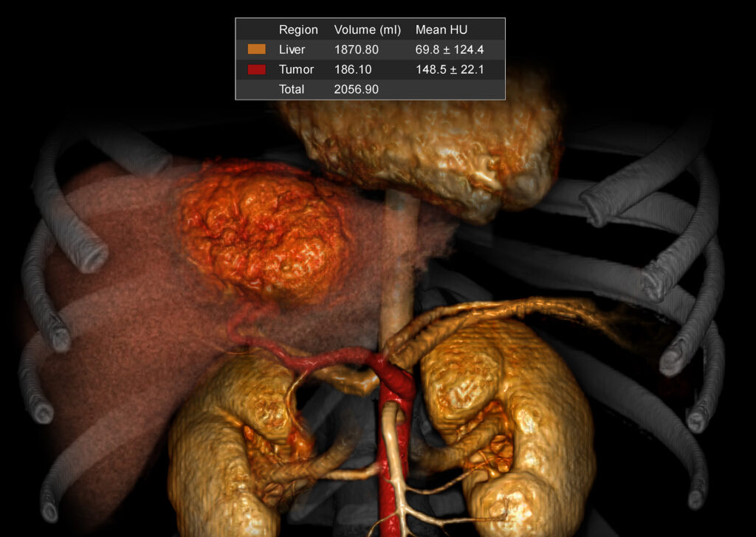Open the Mean HU column header

[x=441, y=30]
